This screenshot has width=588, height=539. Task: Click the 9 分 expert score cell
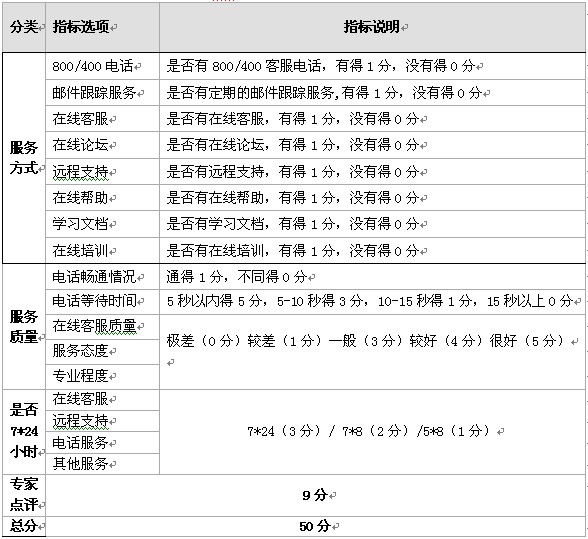315,495
